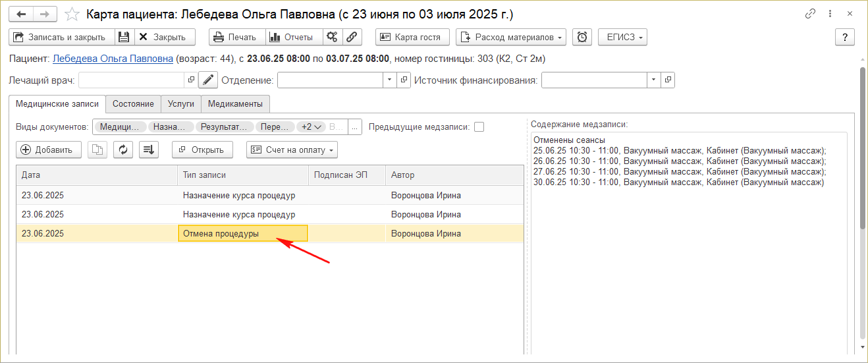Click the chain link icon in toolbar

[352, 37]
